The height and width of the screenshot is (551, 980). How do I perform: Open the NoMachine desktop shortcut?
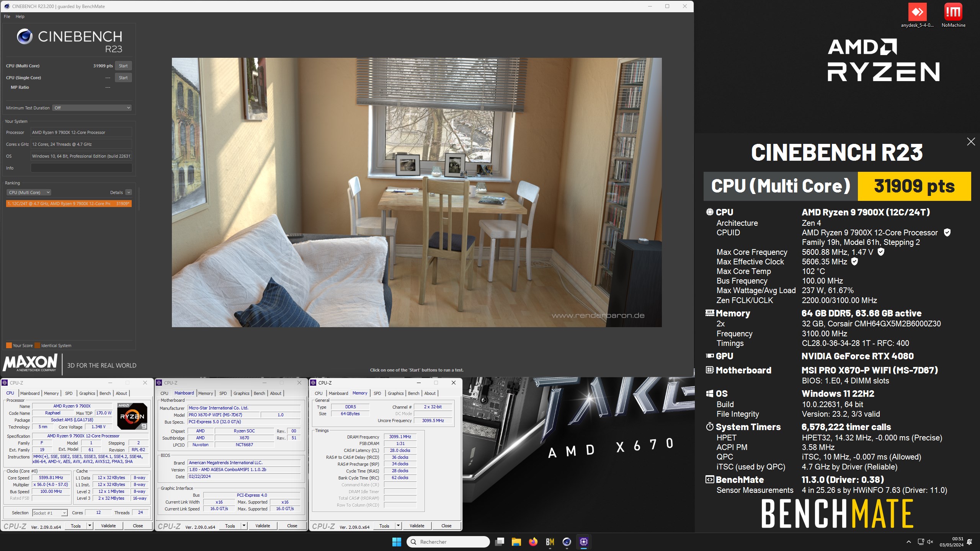[x=953, y=15]
